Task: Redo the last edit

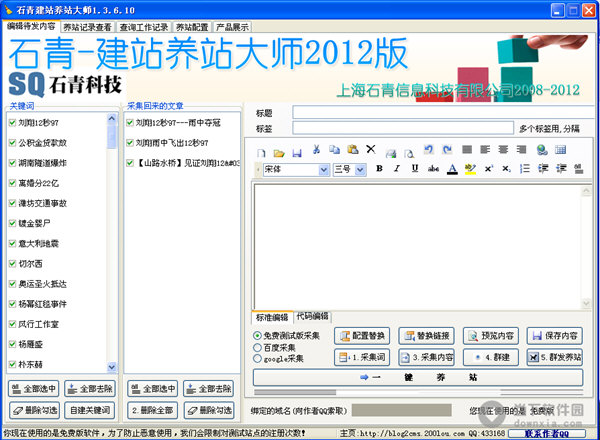Action: (447, 150)
